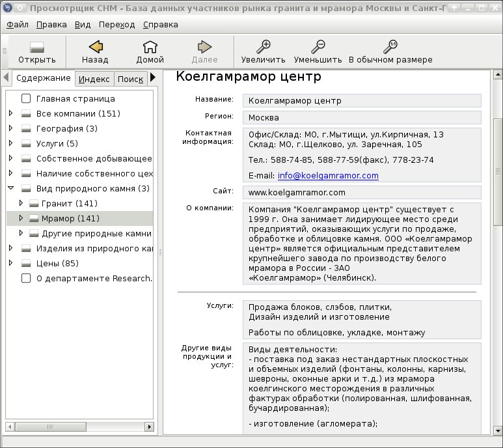Click the sidebar scroll-left arrow

point(10,427)
